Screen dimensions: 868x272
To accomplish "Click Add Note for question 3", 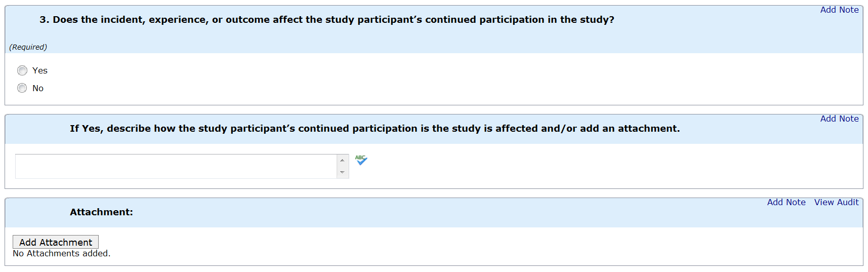I will click(839, 10).
